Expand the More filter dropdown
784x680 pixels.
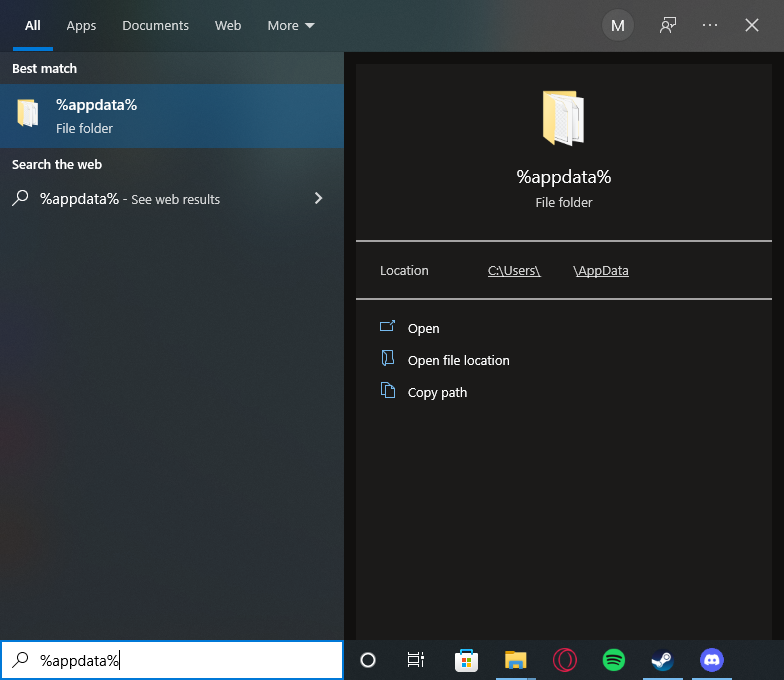tap(290, 26)
